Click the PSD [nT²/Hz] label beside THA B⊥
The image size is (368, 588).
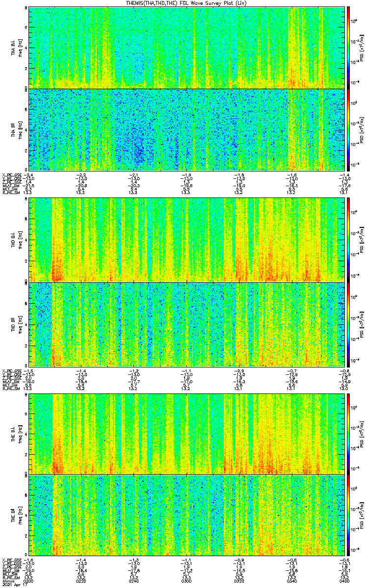(x=361, y=47)
